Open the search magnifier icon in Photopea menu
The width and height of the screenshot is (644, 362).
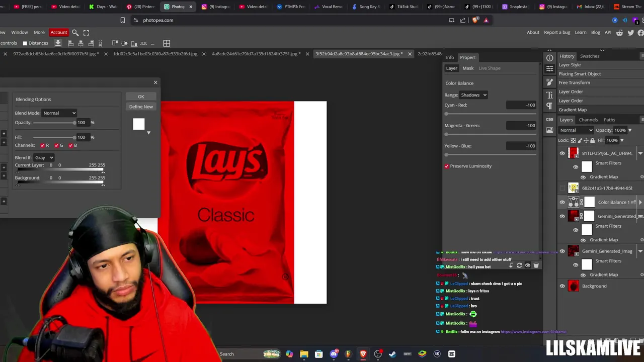(x=75, y=33)
